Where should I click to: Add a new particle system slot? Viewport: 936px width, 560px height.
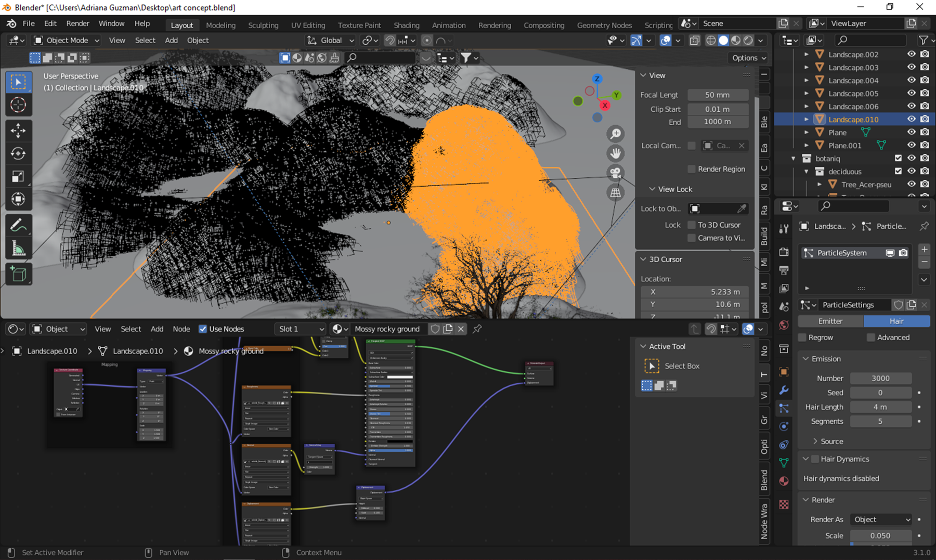(x=924, y=250)
